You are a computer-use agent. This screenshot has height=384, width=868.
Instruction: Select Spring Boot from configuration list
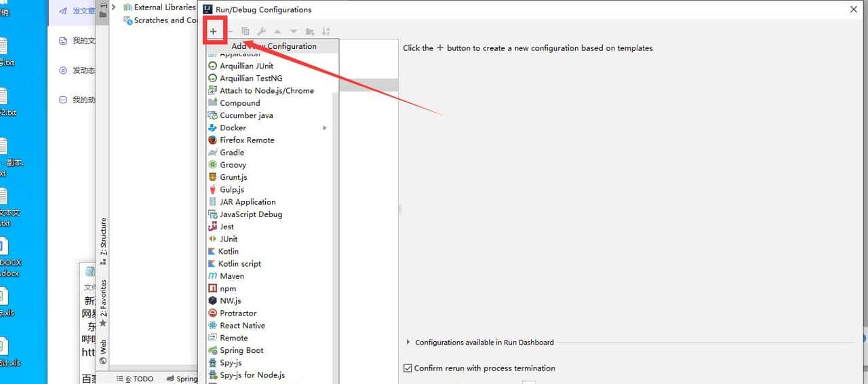241,350
